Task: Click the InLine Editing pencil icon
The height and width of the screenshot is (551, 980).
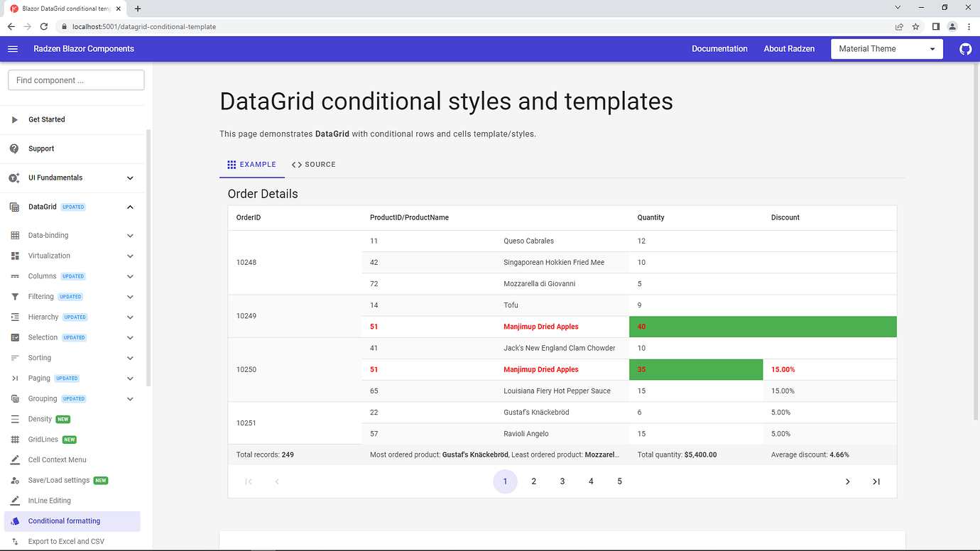Action: (15, 501)
